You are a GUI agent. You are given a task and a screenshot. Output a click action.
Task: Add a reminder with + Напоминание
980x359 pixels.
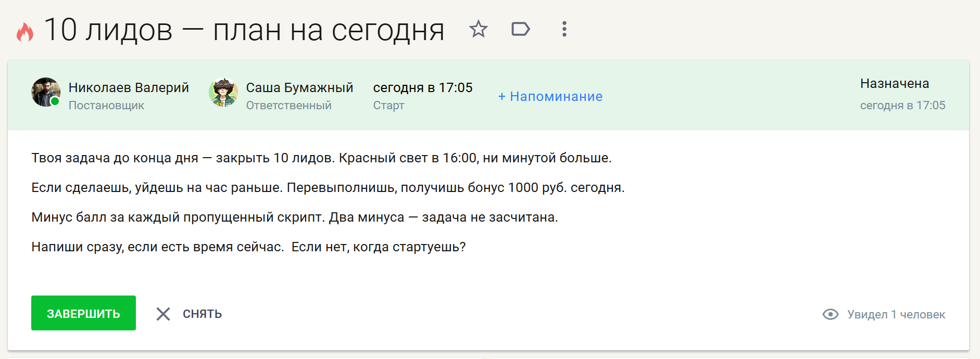click(x=550, y=96)
